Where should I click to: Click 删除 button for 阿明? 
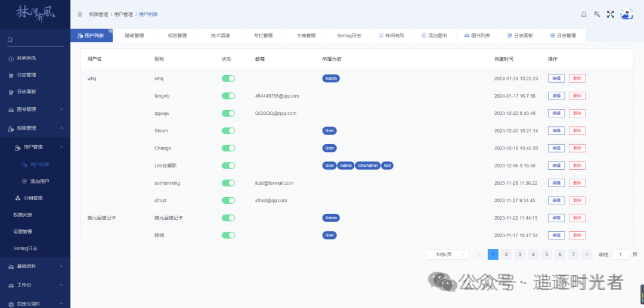point(577,235)
